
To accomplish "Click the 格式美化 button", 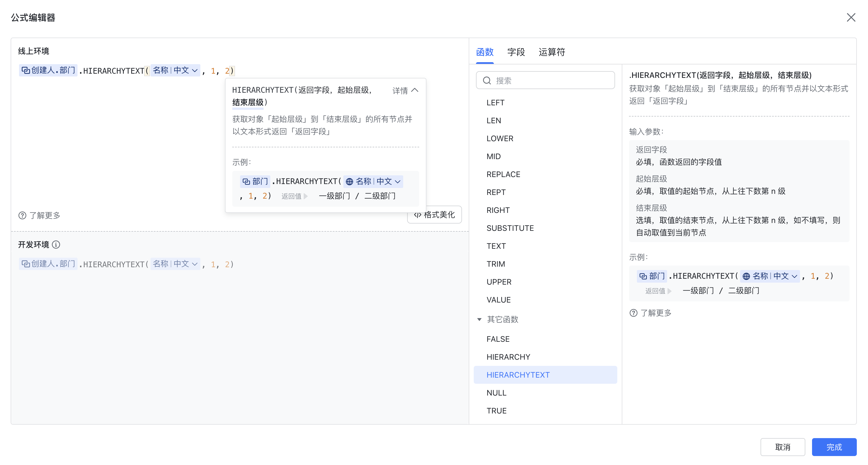I will pos(434,215).
